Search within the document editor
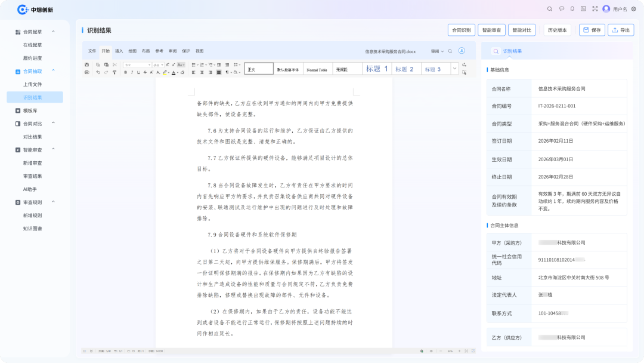 point(450,51)
